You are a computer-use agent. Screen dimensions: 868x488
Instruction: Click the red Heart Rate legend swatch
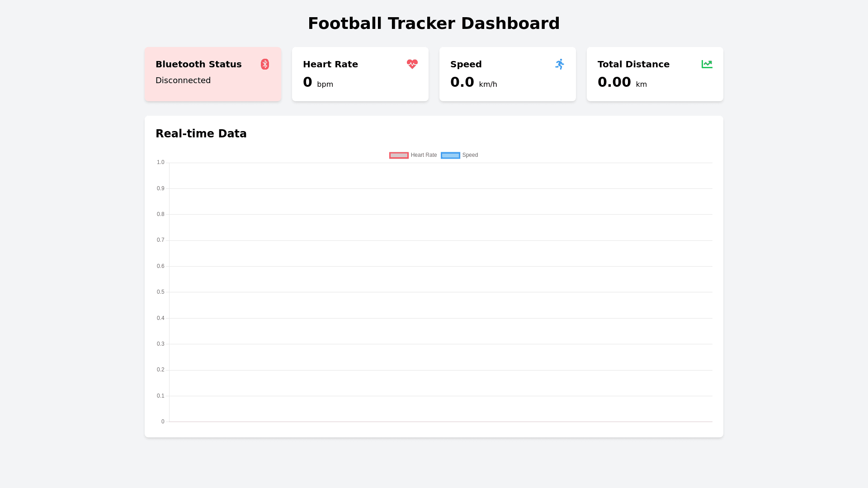click(x=399, y=155)
